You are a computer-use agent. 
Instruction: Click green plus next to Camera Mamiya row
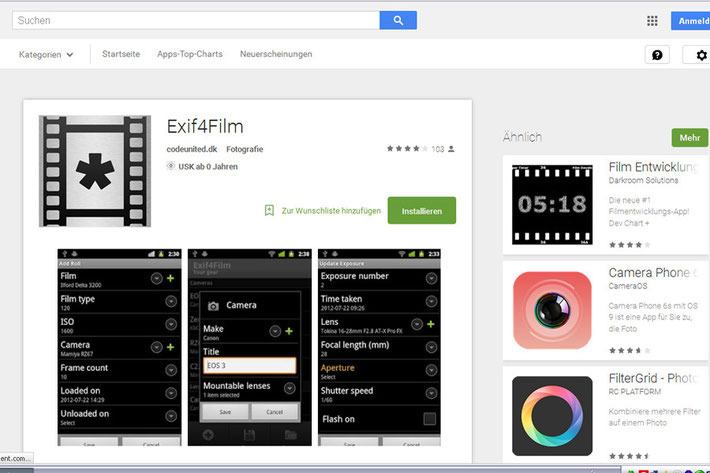170,347
